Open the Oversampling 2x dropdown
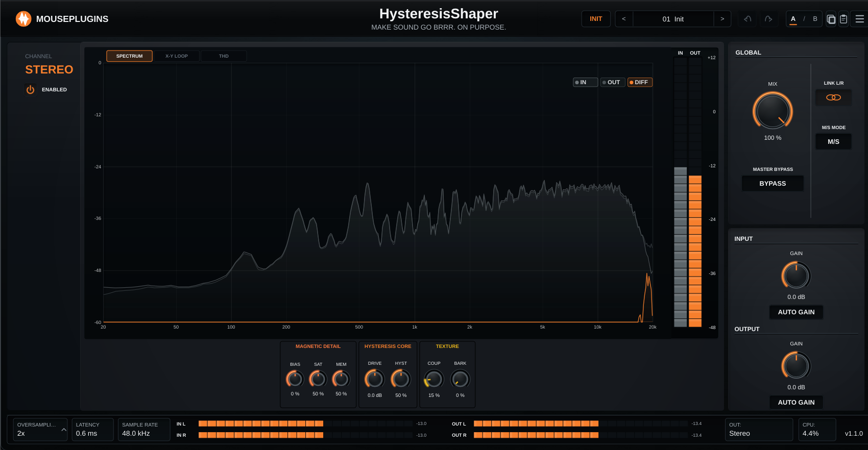Viewport: 868px width, 450px height. (x=40, y=429)
